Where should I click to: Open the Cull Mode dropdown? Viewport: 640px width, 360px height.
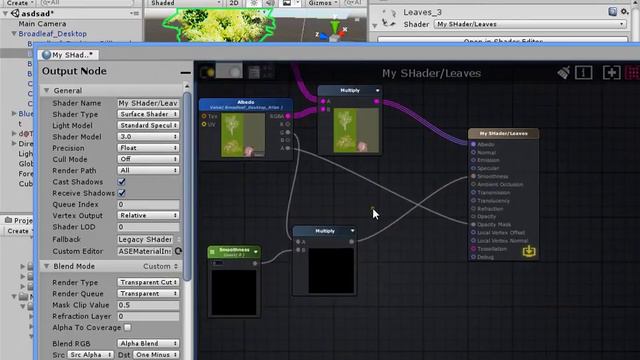148,159
